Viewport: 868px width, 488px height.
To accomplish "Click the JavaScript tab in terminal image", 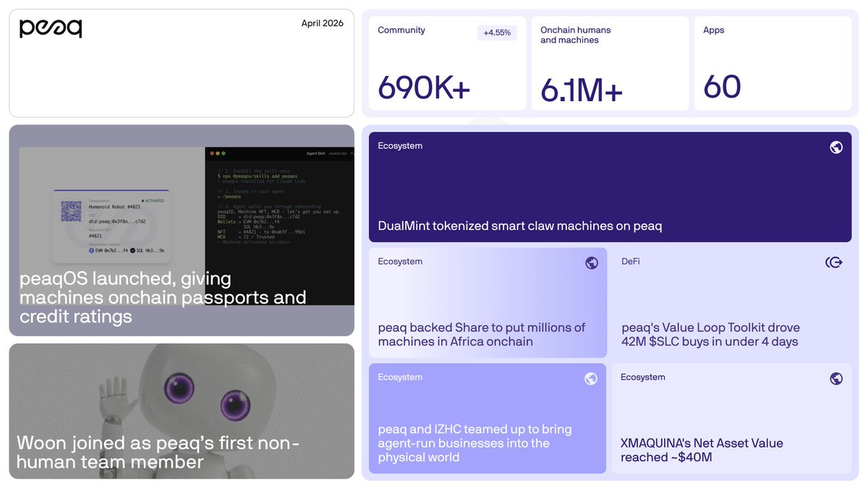I will pos(338,153).
